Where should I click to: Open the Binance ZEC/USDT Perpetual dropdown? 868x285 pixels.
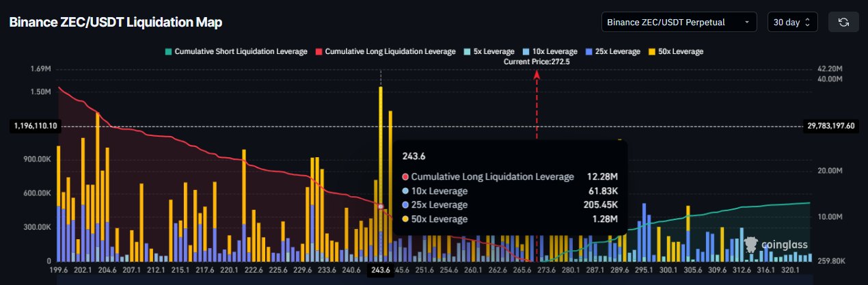pos(679,22)
